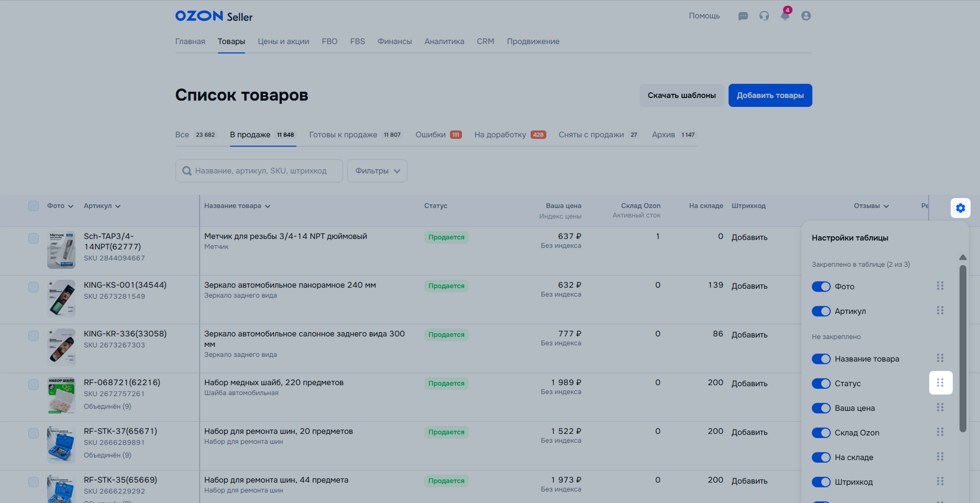Click the table settings gear icon
Viewport: 980px width, 503px height.
[x=960, y=208]
